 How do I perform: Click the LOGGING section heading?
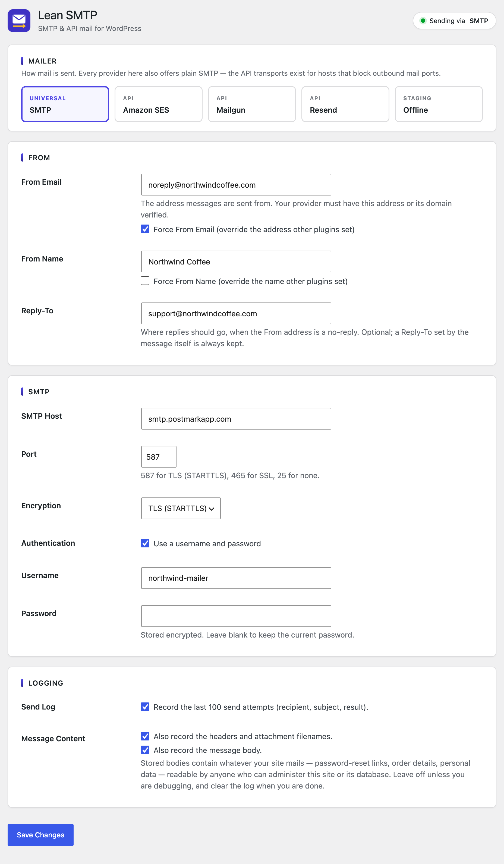pyautogui.click(x=46, y=683)
